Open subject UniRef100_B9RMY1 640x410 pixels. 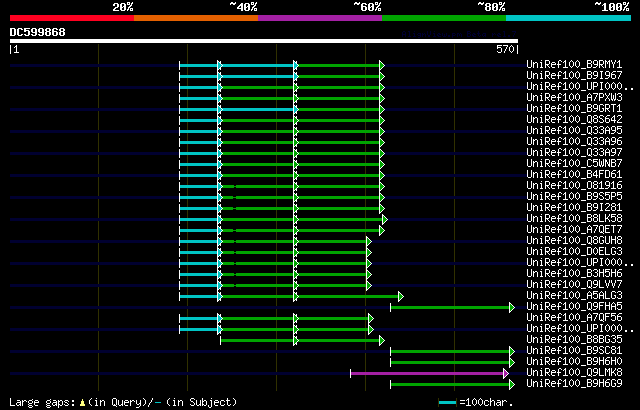click(574, 64)
